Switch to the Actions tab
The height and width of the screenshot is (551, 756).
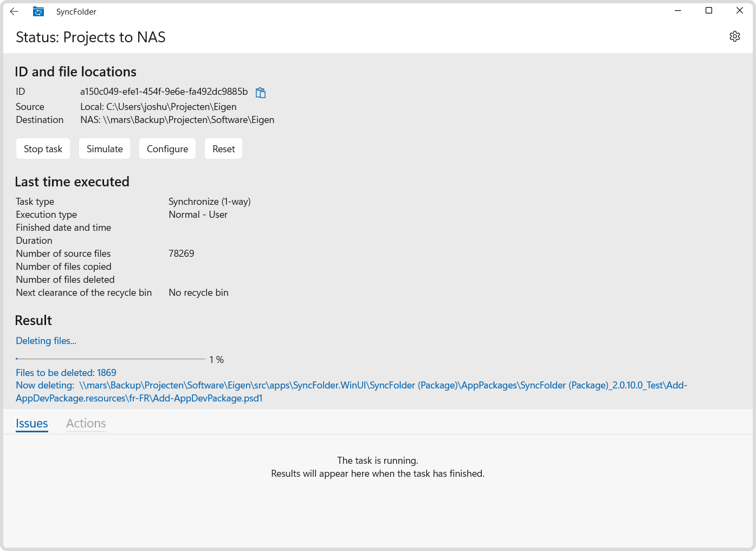(86, 424)
